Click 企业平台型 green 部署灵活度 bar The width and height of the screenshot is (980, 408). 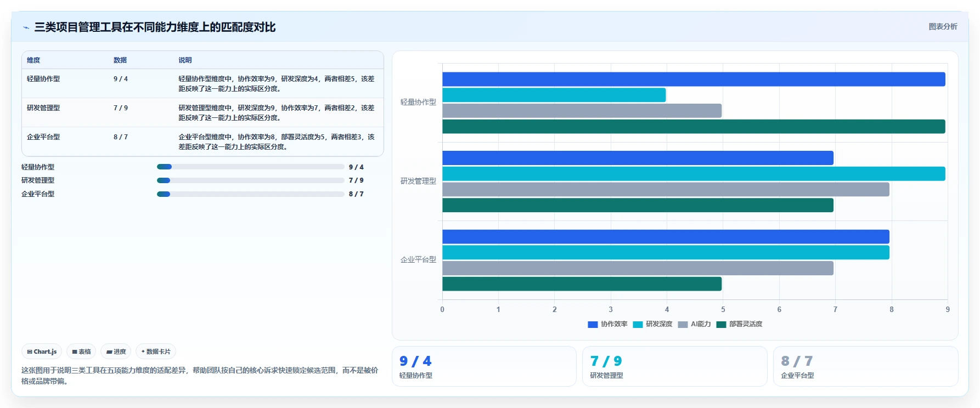[x=582, y=284]
